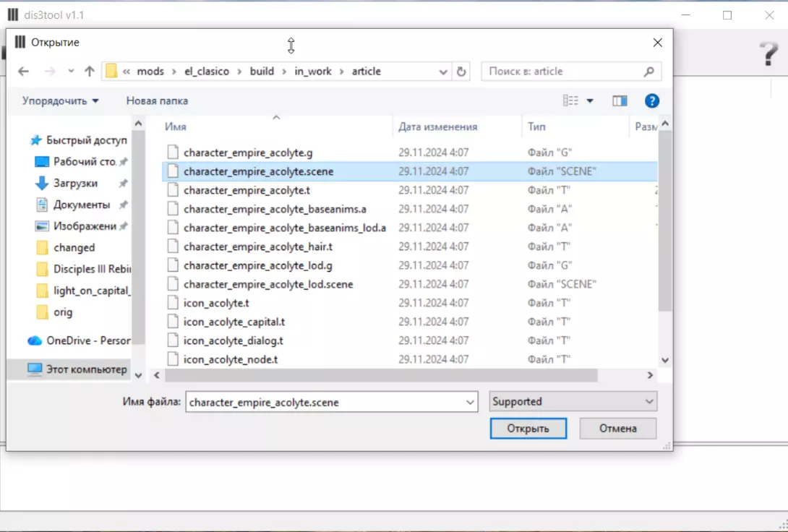
Task: Select the file icon_acolyte_capital.t
Action: pyautogui.click(x=234, y=322)
